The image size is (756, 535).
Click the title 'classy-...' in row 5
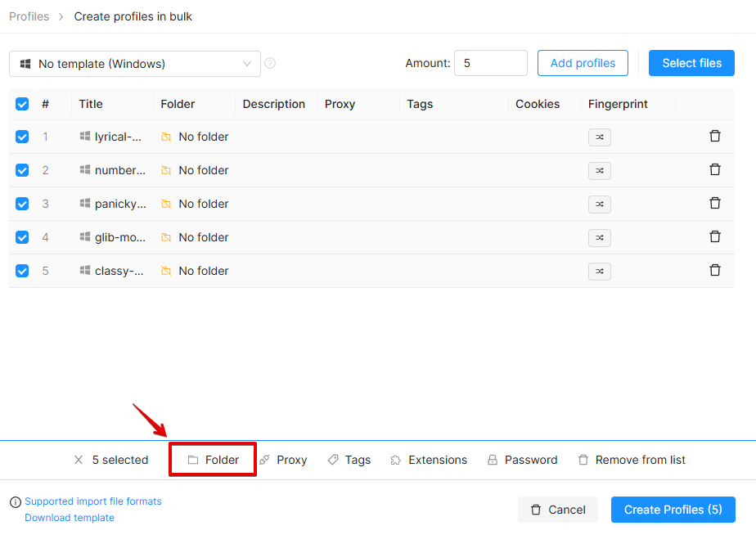119,271
